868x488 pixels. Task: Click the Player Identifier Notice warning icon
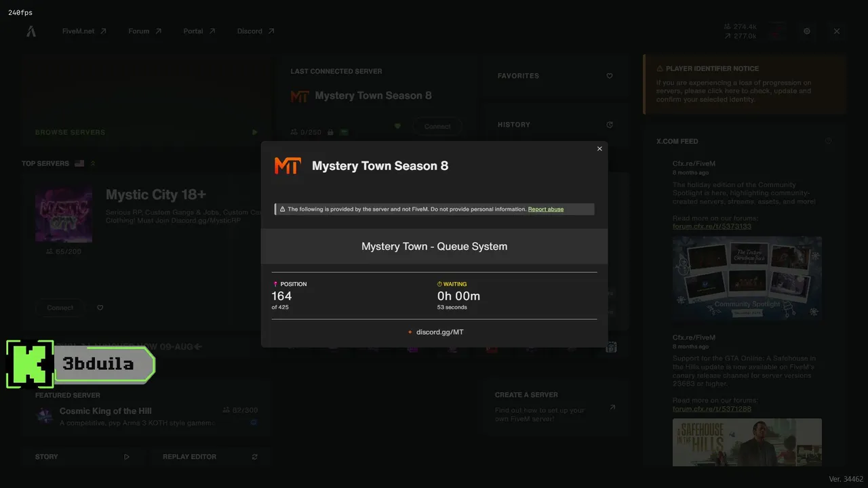tap(660, 68)
